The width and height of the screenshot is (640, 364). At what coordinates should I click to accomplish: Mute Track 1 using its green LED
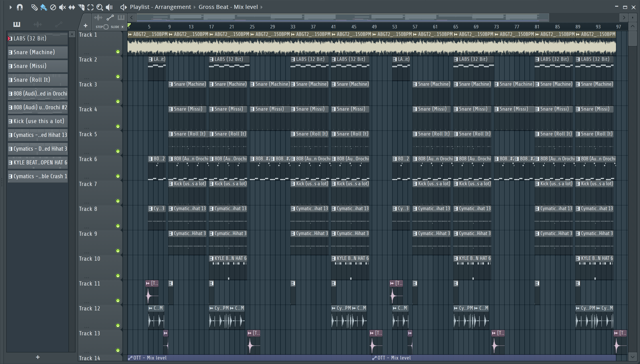pos(118,52)
